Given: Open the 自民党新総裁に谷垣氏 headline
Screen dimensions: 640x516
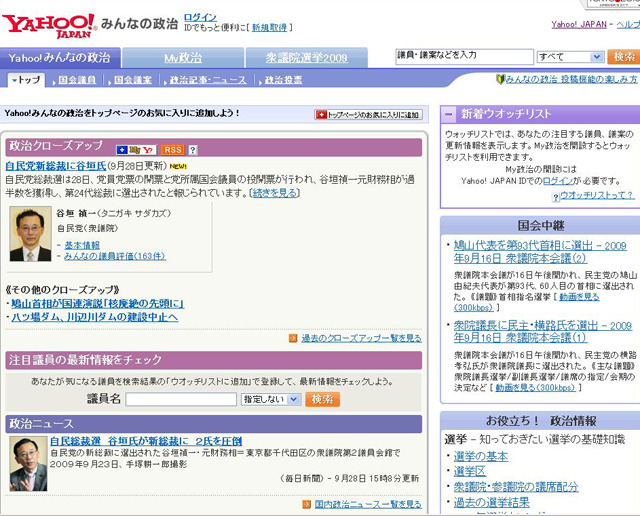Looking at the screenshot, I should (x=56, y=166).
